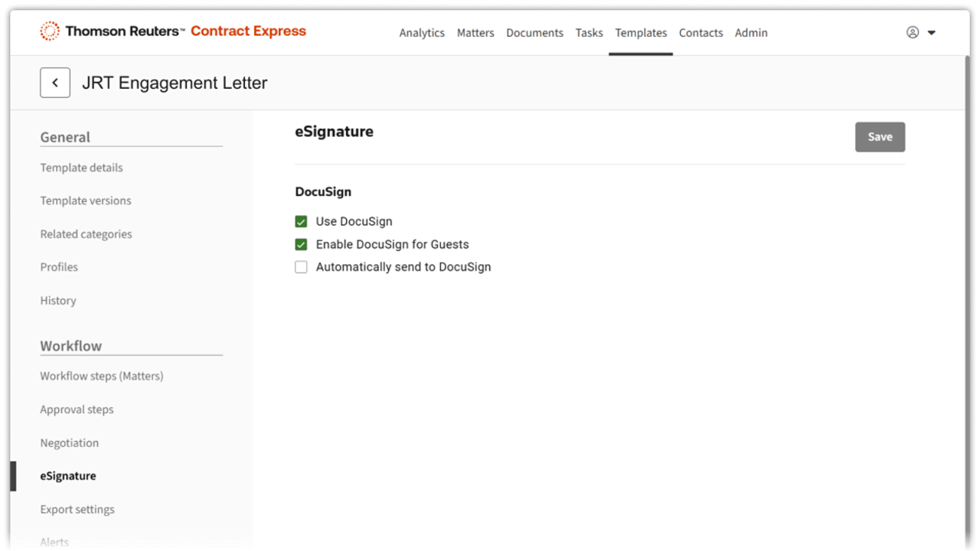Open Export settings in sidebar

[x=77, y=509]
